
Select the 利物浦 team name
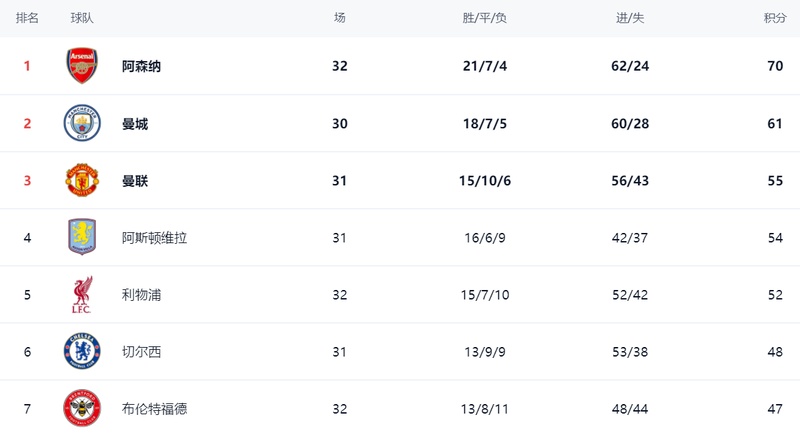(141, 295)
